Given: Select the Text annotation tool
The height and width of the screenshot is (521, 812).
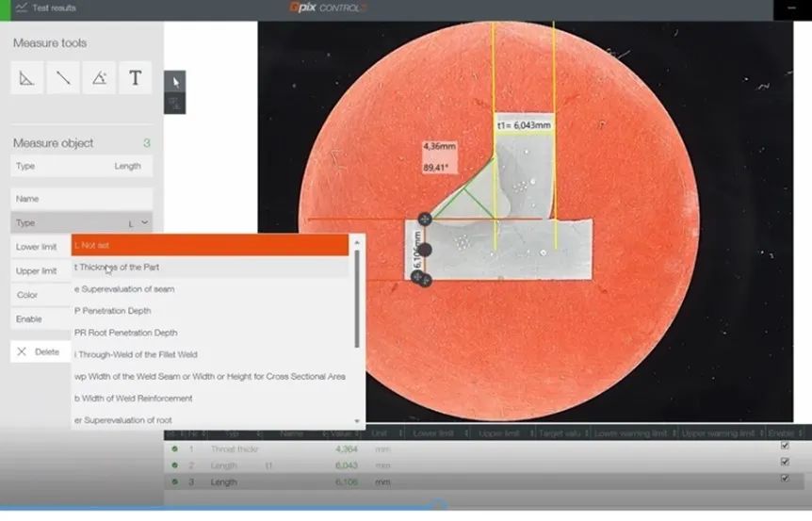Looking at the screenshot, I should tap(135, 78).
